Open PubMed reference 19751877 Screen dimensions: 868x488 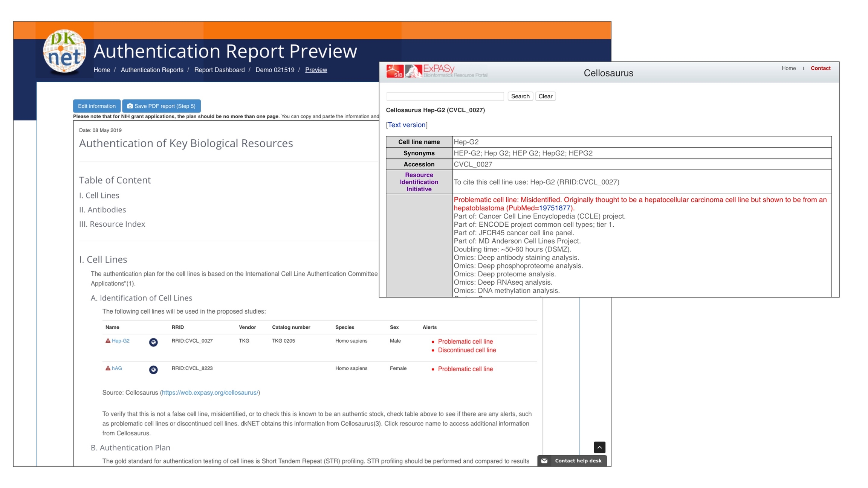pos(555,208)
